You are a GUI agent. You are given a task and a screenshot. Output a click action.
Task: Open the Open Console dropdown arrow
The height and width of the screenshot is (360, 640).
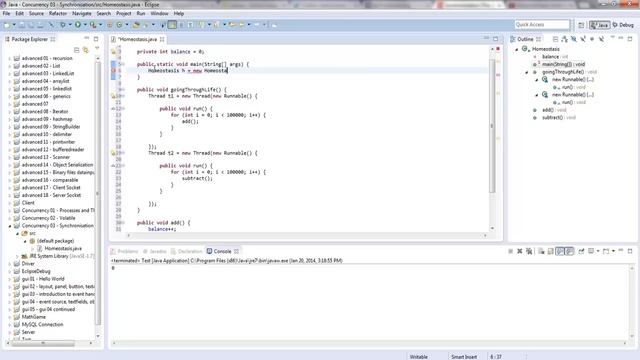pos(613,251)
